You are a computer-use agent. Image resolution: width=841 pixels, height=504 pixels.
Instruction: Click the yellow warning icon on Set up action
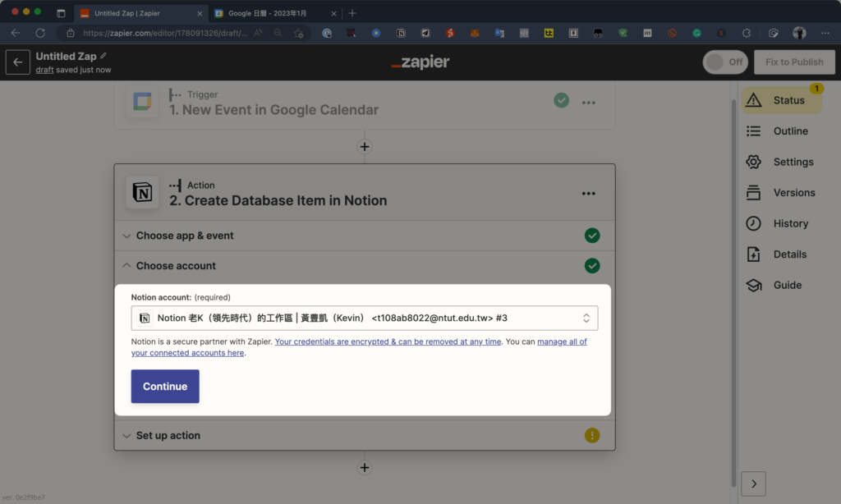pyautogui.click(x=592, y=435)
